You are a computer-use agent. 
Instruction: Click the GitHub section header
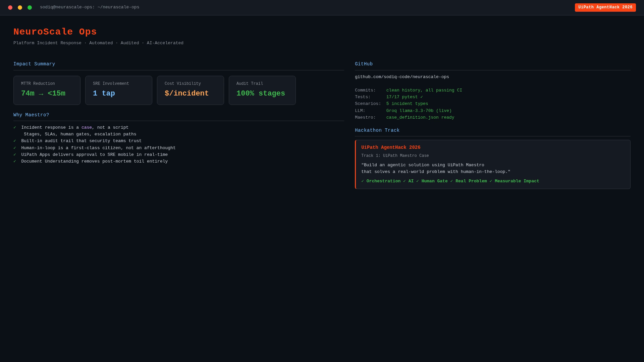click(x=364, y=64)
